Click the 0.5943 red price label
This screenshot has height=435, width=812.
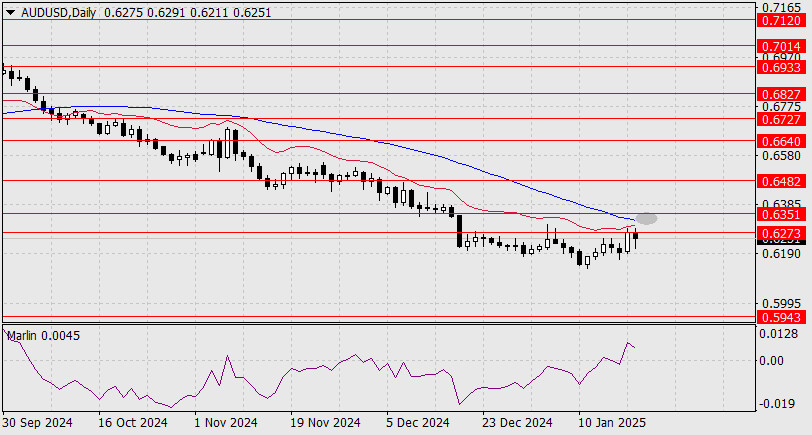(781, 317)
